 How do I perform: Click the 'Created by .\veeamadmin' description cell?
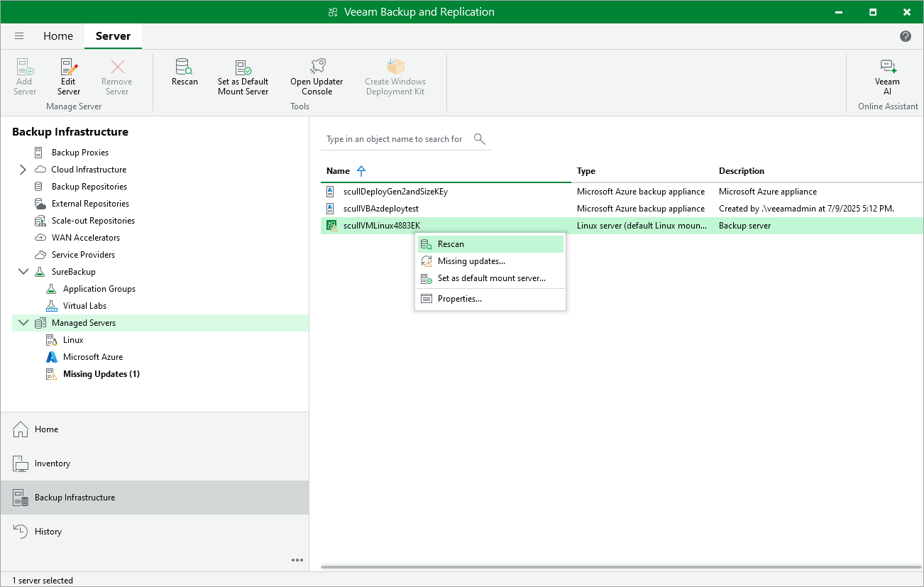click(x=806, y=209)
